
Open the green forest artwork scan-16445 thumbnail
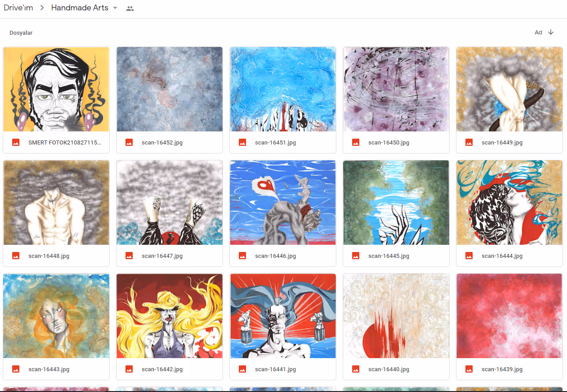pyautogui.click(x=396, y=202)
